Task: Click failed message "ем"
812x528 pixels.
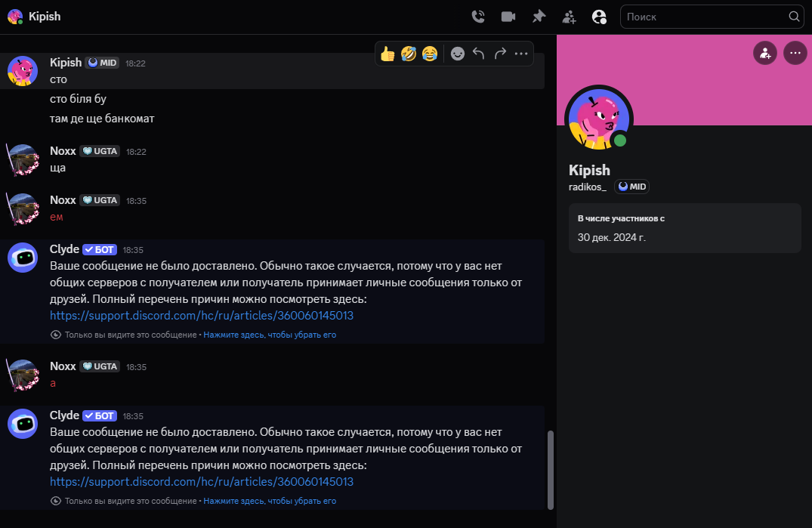Action: (x=57, y=217)
